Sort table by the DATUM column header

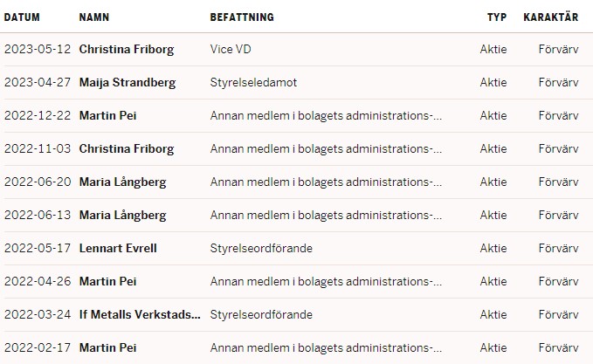pyautogui.click(x=22, y=17)
